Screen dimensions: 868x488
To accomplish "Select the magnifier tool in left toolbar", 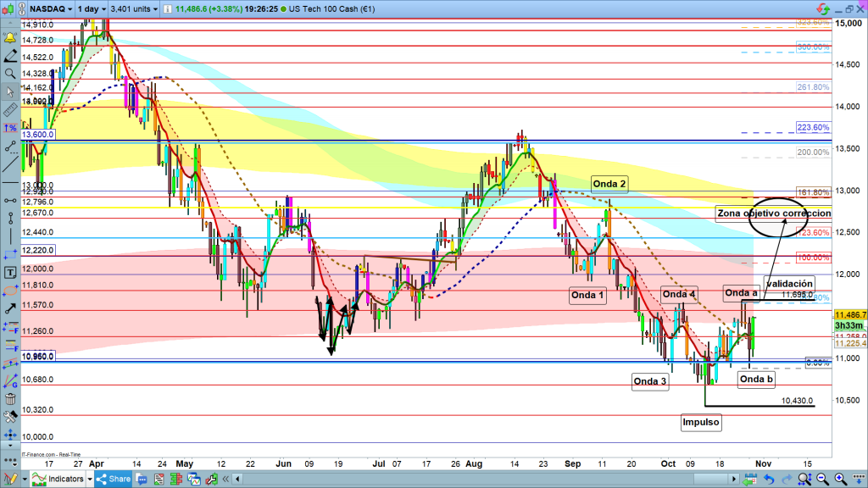I will 9,75.
